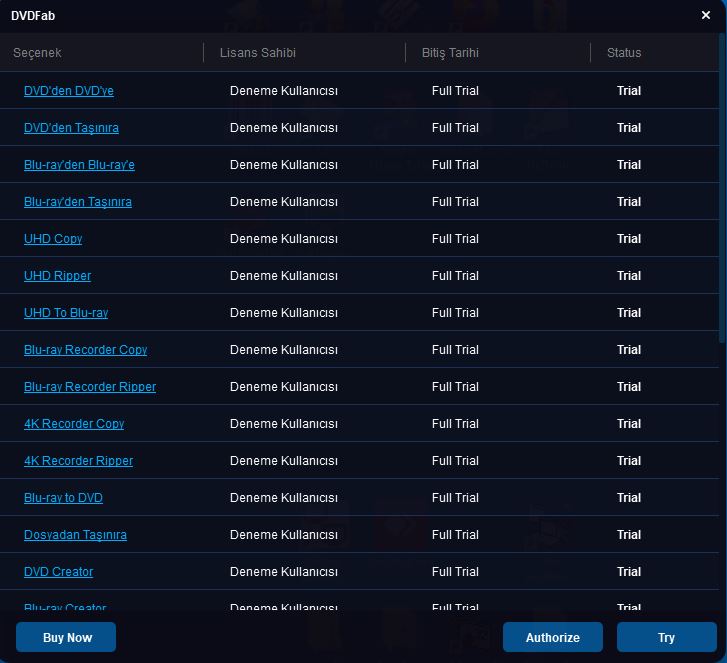The image size is (727, 663).
Task: Open the Blu-ray'den Blu-ray'e link
Action: (79, 165)
